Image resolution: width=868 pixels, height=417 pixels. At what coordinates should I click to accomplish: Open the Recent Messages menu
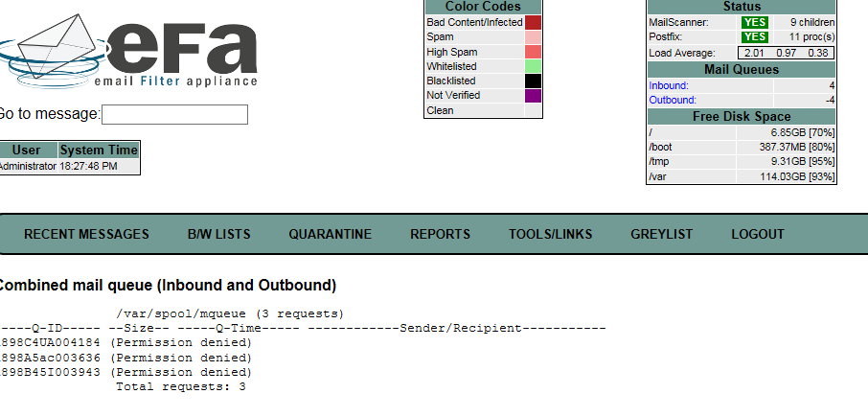click(x=86, y=234)
